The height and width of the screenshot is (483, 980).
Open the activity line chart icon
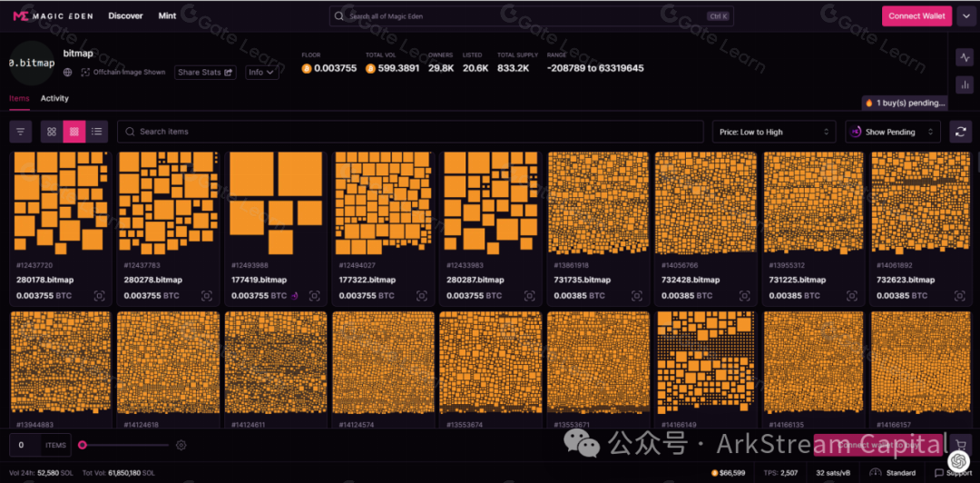click(x=964, y=57)
